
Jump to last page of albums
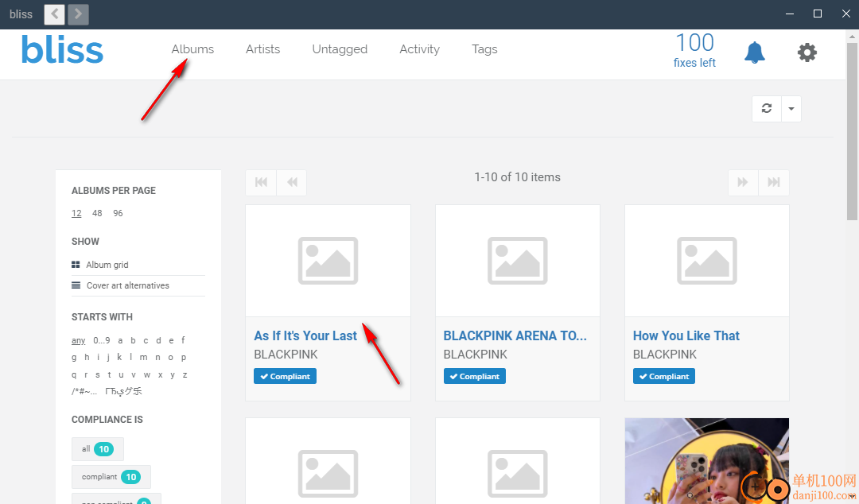(x=774, y=182)
